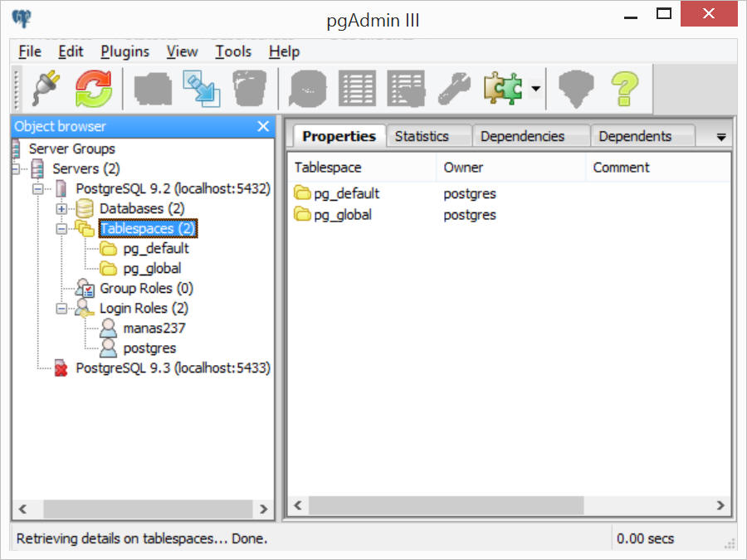Open the File menu
The height and width of the screenshot is (560, 747).
30,51
